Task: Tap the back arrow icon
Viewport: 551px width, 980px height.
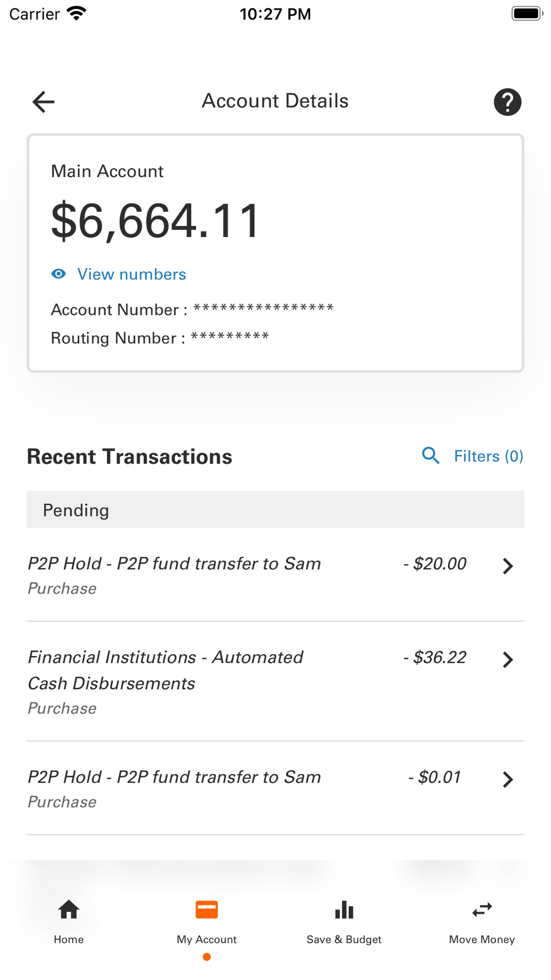Action: point(44,102)
